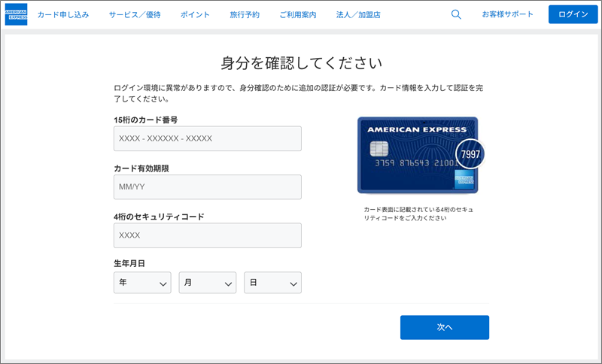Click the ログイン環境に異常があります paragraph
This screenshot has width=602, height=364.
pyautogui.click(x=298, y=93)
